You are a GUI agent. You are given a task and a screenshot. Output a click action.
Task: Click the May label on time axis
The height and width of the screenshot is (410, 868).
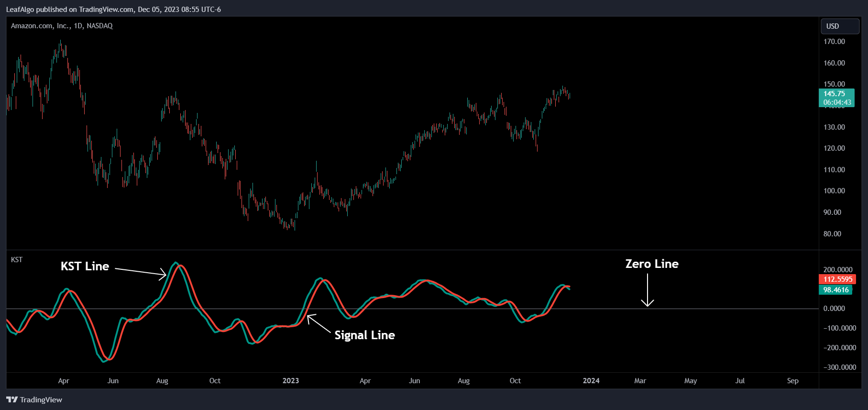(691, 381)
